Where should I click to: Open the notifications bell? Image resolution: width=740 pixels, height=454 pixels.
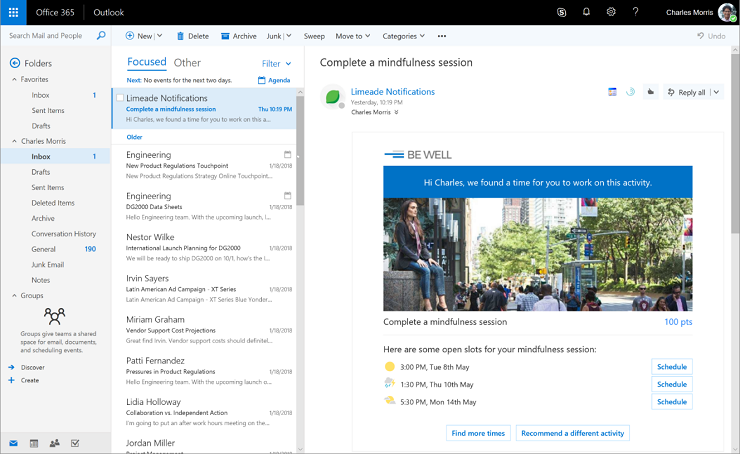[x=586, y=13]
